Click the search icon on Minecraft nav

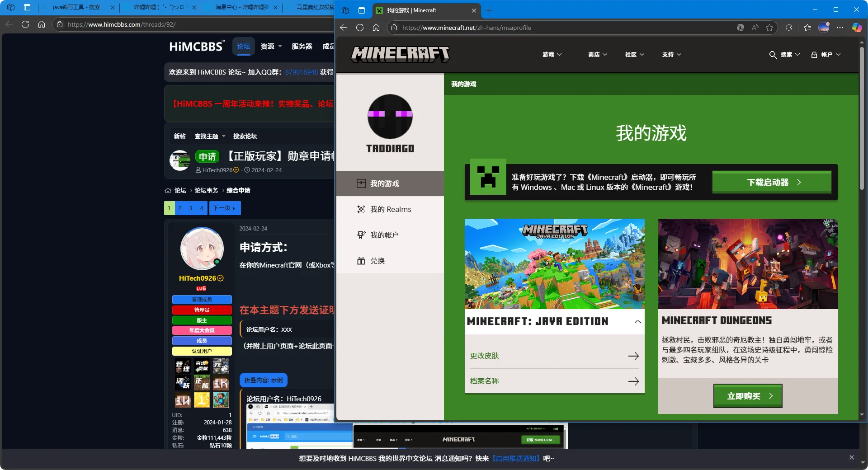coord(773,54)
